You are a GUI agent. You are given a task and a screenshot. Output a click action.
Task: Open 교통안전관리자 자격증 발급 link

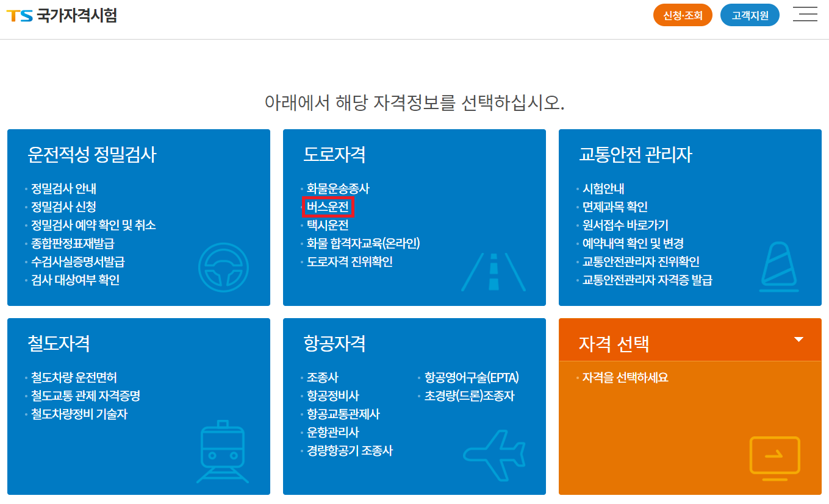pyautogui.click(x=647, y=280)
